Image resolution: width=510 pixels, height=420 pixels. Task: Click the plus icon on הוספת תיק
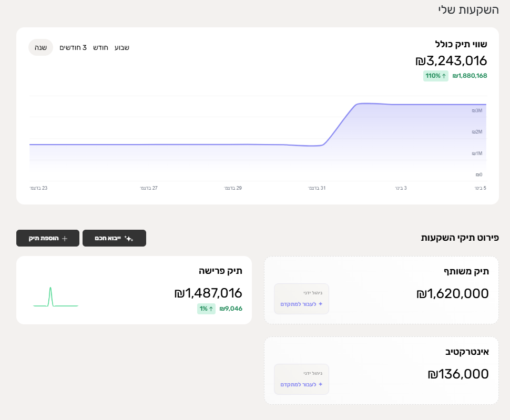[x=65, y=239]
